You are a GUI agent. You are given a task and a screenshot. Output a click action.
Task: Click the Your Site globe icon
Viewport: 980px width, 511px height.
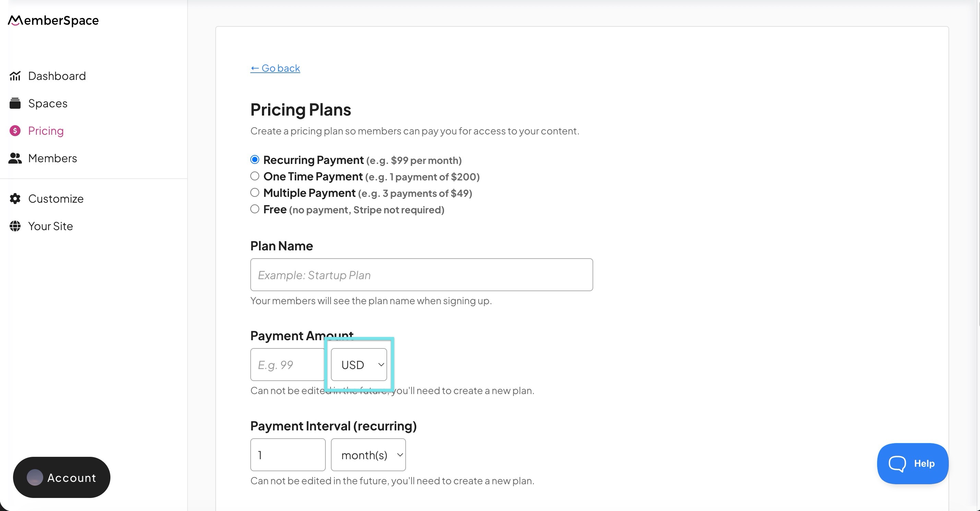pyautogui.click(x=15, y=226)
